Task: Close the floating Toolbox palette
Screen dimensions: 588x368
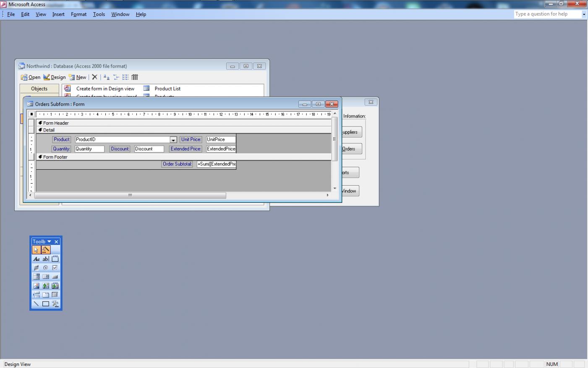Action: coord(57,242)
